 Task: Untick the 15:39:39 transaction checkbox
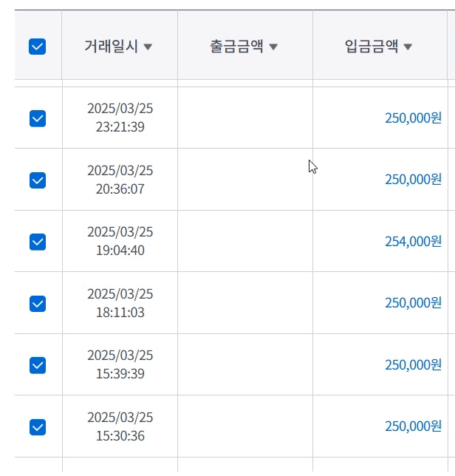click(38, 365)
